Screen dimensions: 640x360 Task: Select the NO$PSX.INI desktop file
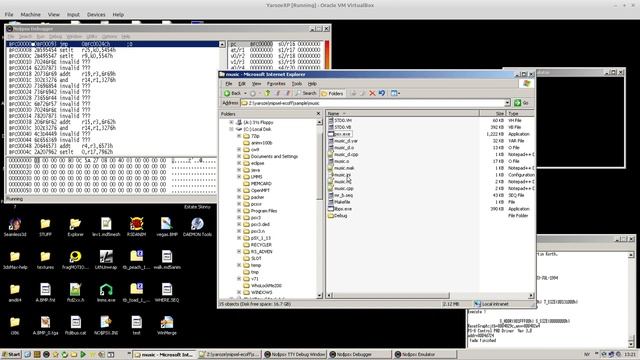coord(106,325)
